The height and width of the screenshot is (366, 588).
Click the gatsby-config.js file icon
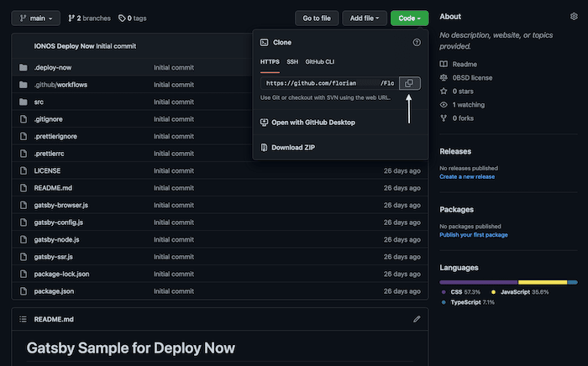(x=24, y=222)
